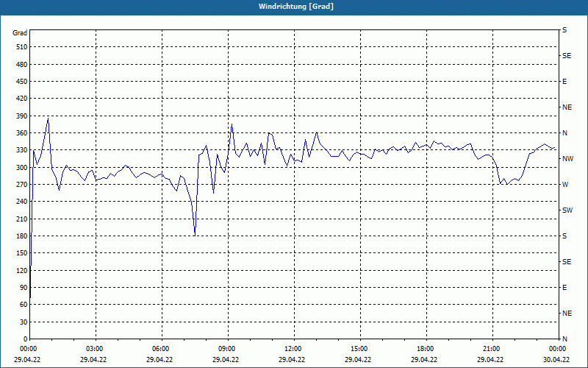
Task: Click the 0 y-axis value
Action: tap(25, 339)
